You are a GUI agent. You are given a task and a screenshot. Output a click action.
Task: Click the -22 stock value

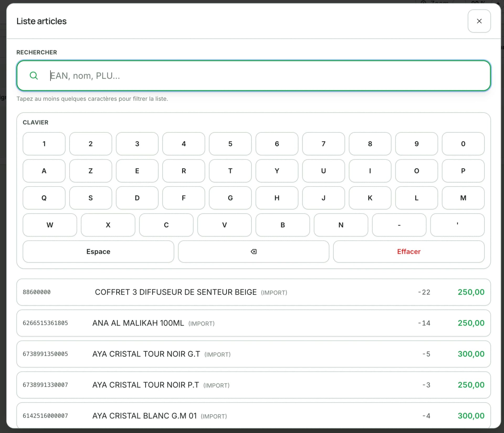tap(424, 292)
